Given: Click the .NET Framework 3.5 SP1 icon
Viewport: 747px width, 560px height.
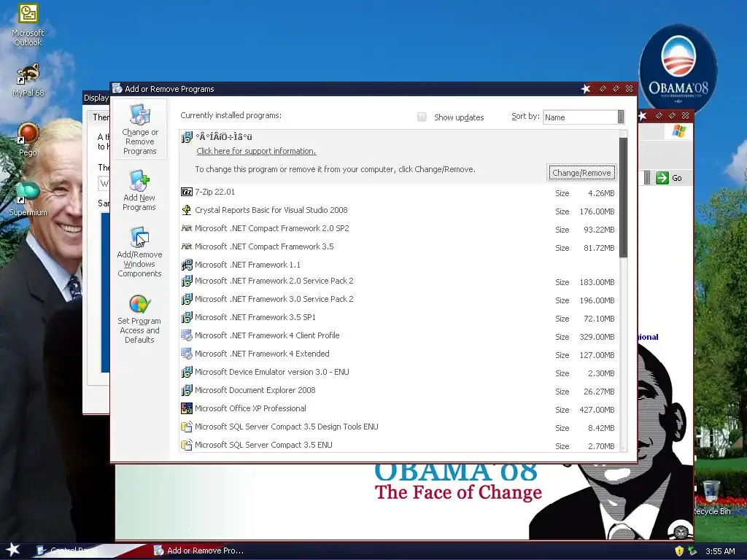Looking at the screenshot, I should pos(187,317).
